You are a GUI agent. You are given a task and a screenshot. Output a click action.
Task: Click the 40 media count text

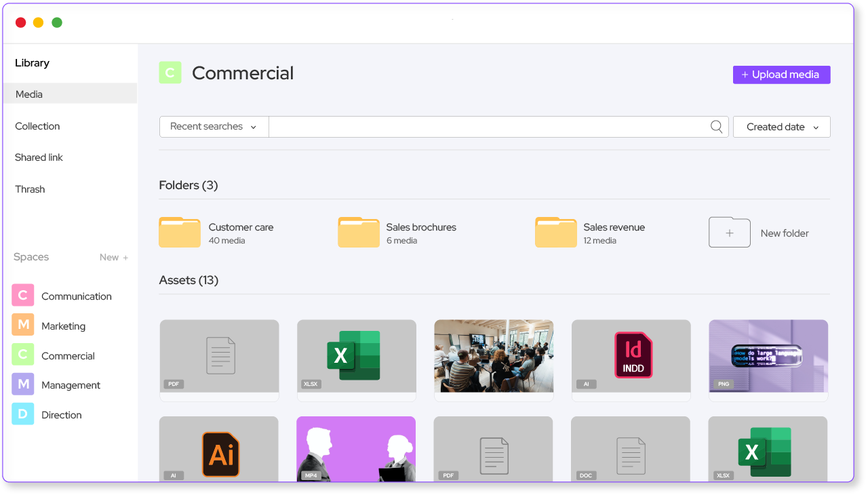pyautogui.click(x=227, y=241)
